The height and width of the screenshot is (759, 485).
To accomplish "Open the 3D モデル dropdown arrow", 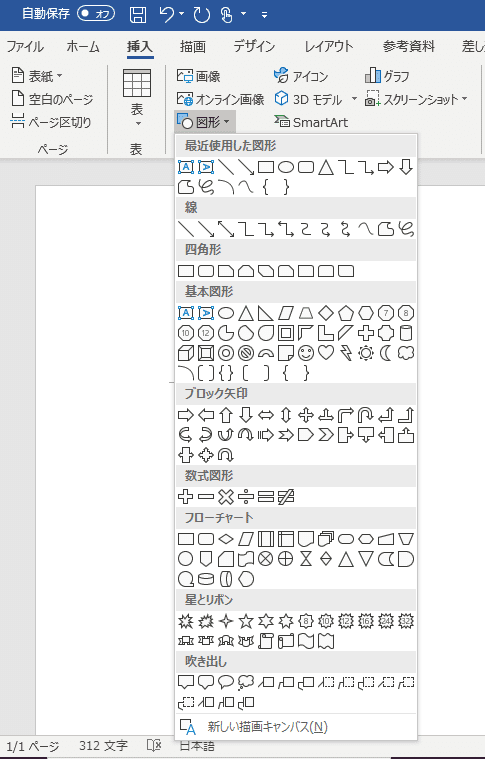I will (354, 99).
